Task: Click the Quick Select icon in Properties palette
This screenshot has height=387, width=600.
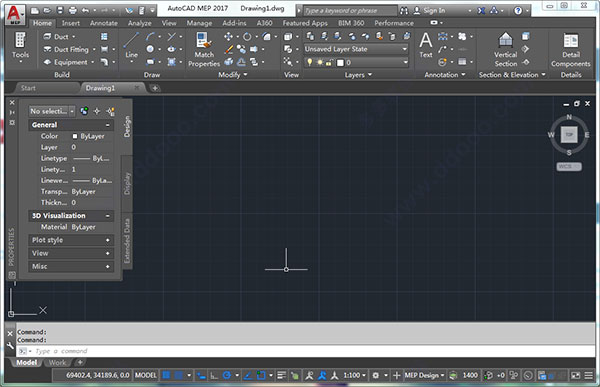Action: coord(111,111)
